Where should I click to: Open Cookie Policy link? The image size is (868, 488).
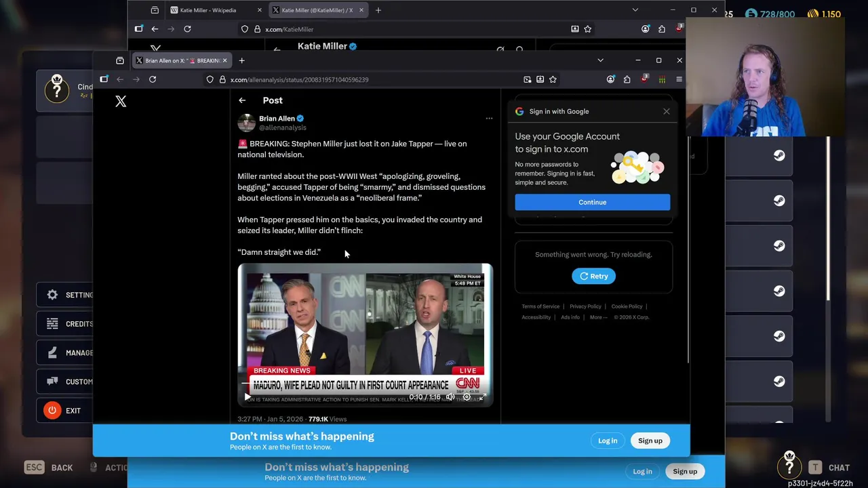[x=627, y=306]
